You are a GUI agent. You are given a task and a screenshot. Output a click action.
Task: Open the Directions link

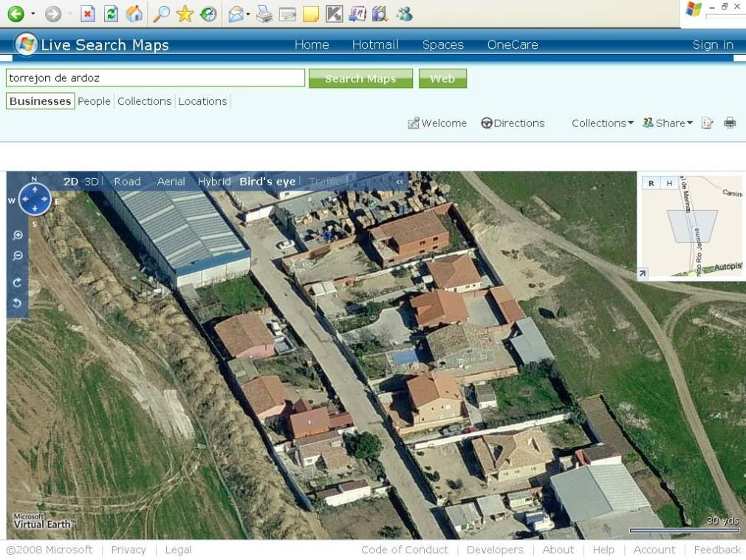point(513,123)
